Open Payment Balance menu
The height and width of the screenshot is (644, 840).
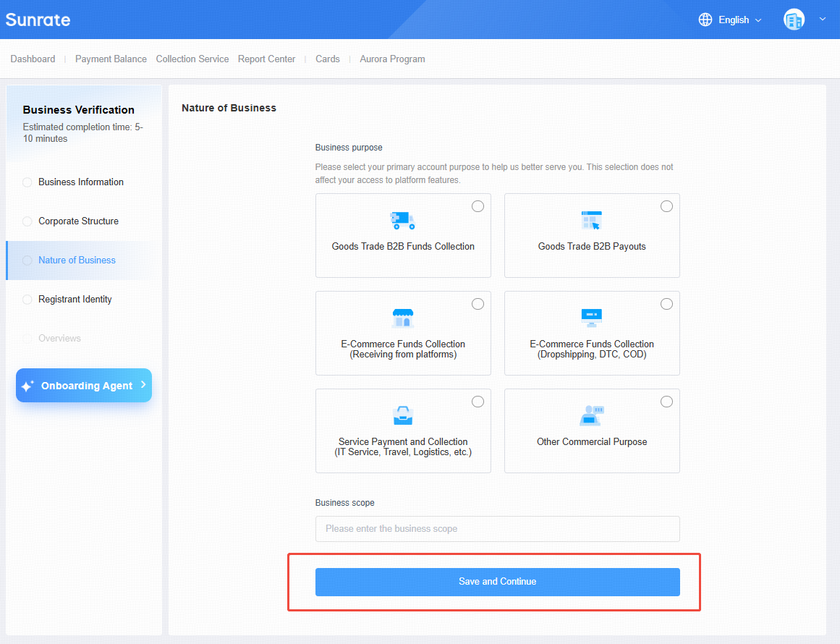[x=111, y=59]
